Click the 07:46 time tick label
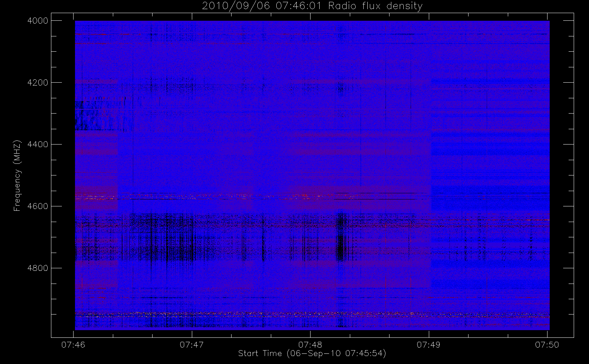The height and width of the screenshot is (364, 589). tap(73, 345)
